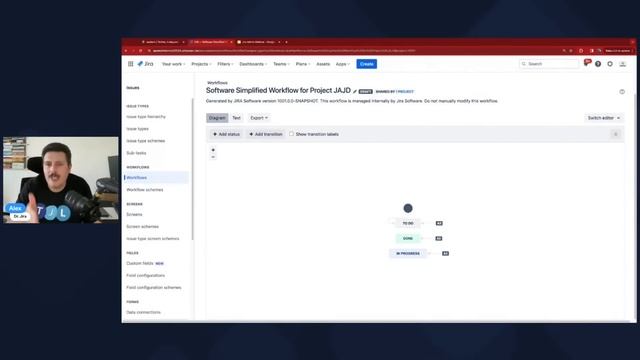Image resolution: width=640 pixels, height=360 pixels.
Task: Enable Show transition labels checkbox
Action: (291, 134)
